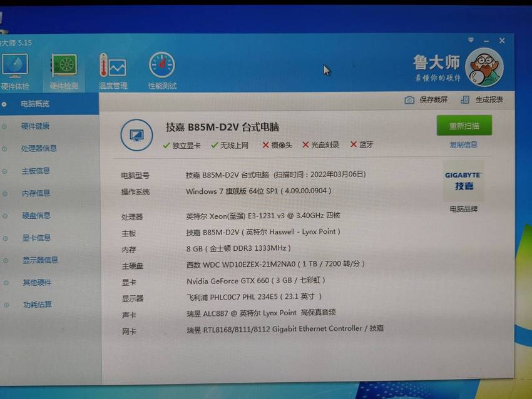
Task: Click the desktop computer icon in the overview header
Action: click(136, 135)
